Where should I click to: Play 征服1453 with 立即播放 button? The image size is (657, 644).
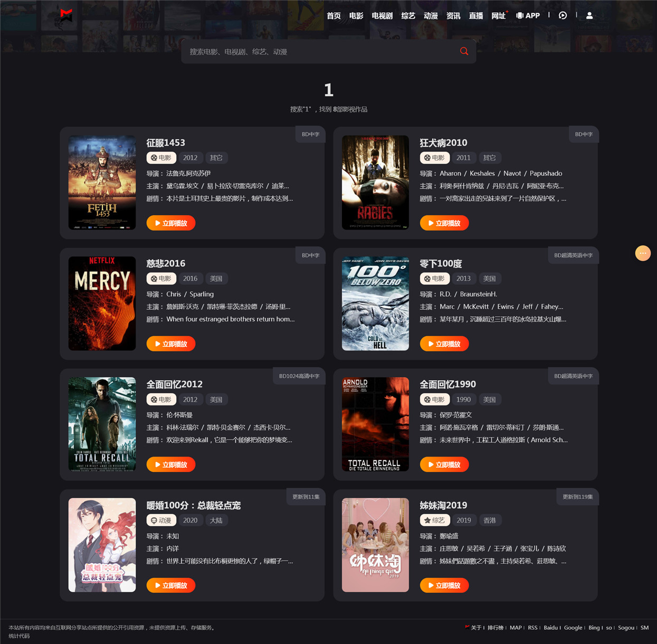pos(171,223)
